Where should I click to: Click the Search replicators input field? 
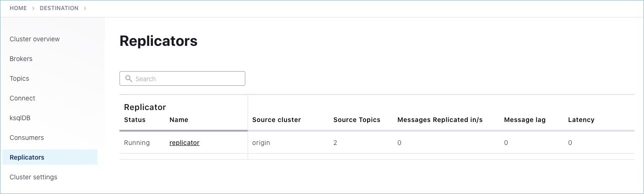pyautogui.click(x=188, y=78)
